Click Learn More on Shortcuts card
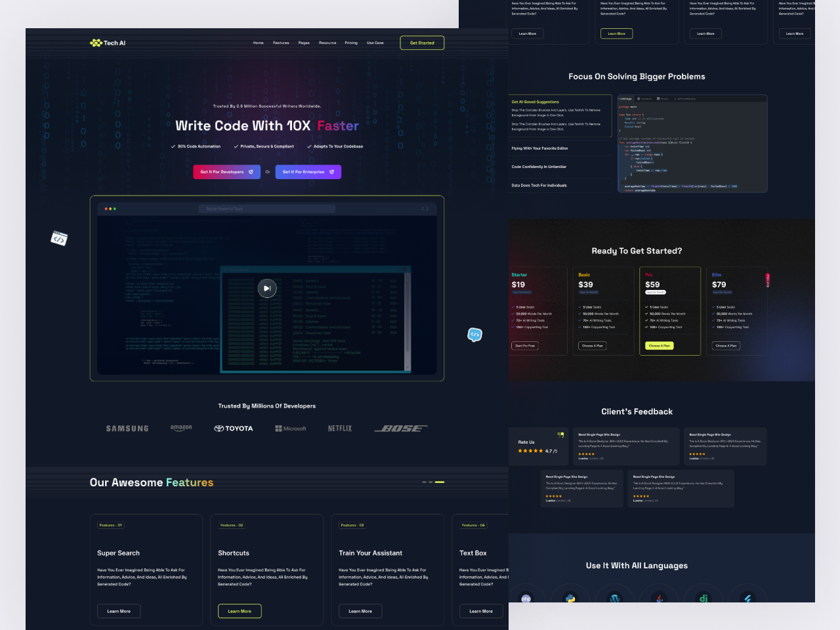The width and height of the screenshot is (840, 630). [x=240, y=611]
